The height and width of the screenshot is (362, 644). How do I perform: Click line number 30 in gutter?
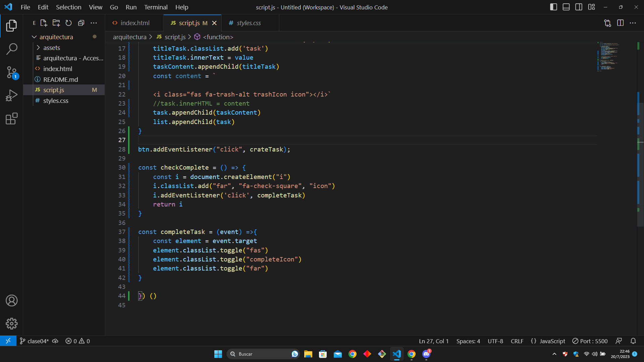click(x=121, y=168)
